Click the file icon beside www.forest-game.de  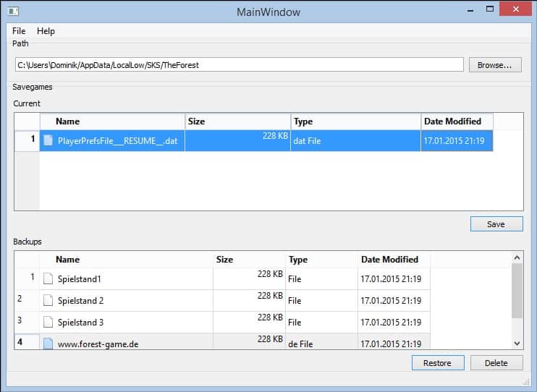click(x=48, y=344)
